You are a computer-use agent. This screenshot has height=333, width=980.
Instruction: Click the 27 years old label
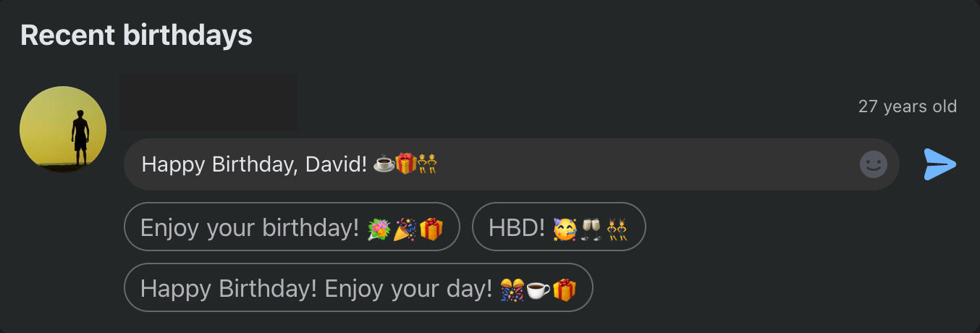(908, 106)
